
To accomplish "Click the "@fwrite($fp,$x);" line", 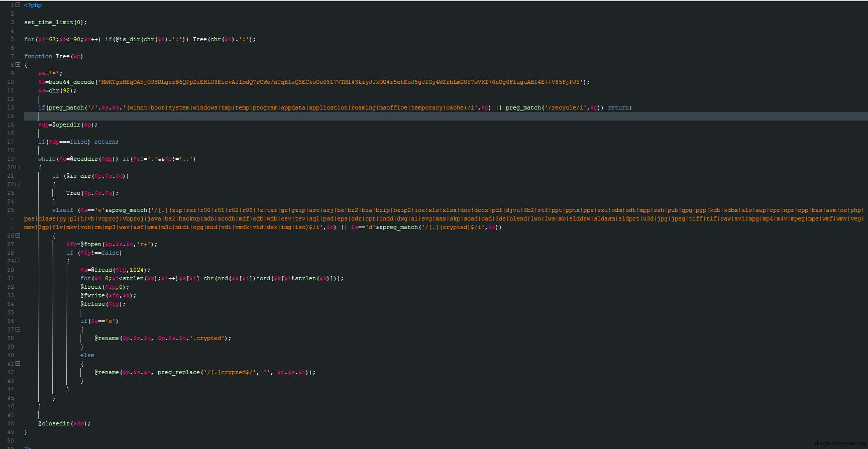I will 108,296.
